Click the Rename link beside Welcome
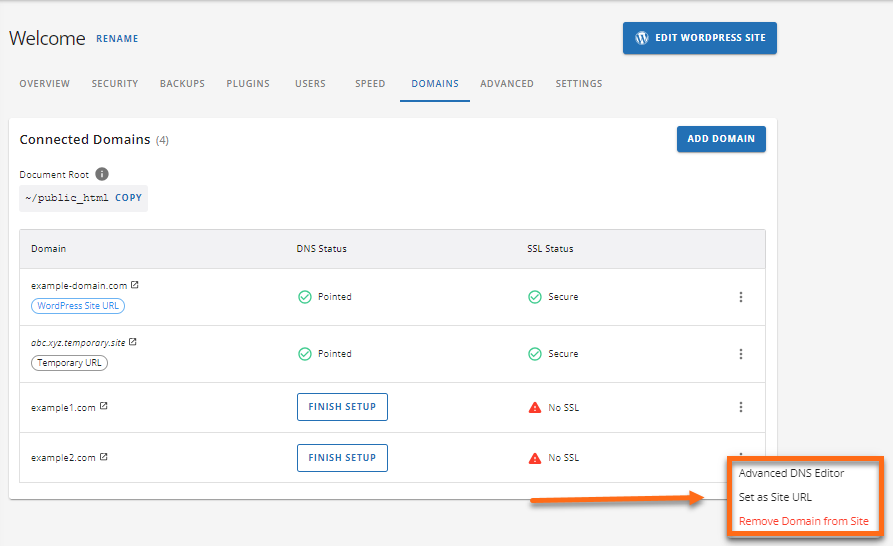Viewport: 893px width, 546px height. coord(117,39)
